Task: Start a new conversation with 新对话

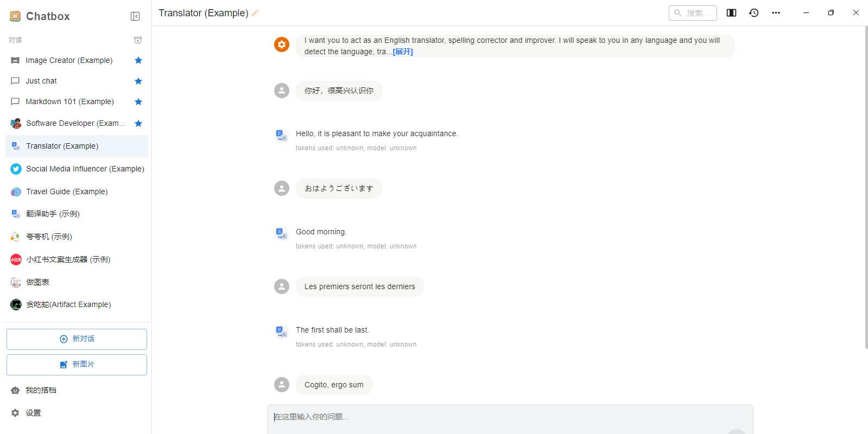Action: (77, 339)
